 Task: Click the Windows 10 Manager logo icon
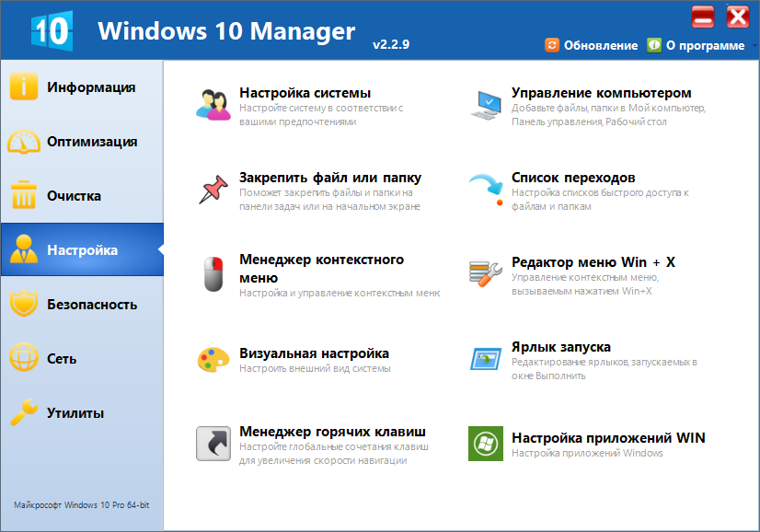(52, 30)
